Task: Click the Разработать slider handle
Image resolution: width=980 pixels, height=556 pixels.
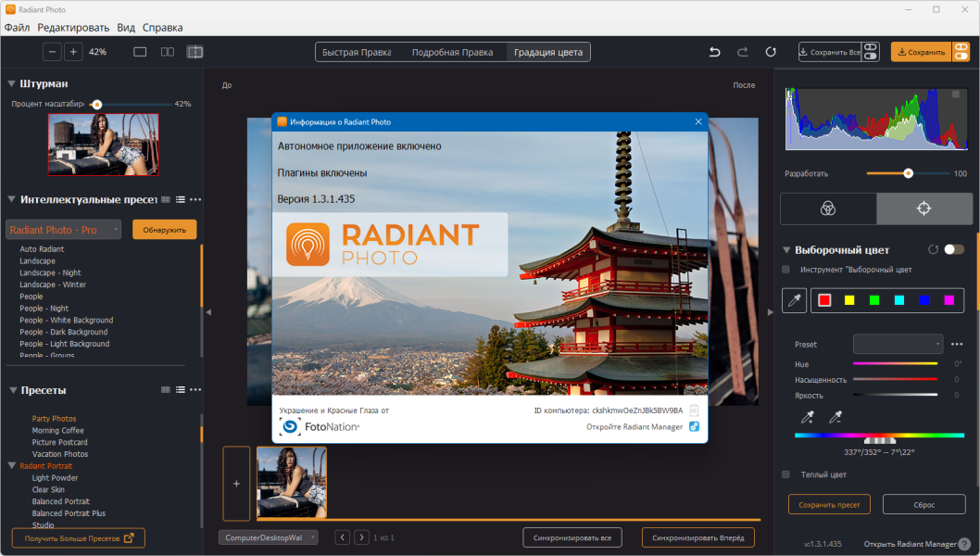Action: [x=908, y=173]
